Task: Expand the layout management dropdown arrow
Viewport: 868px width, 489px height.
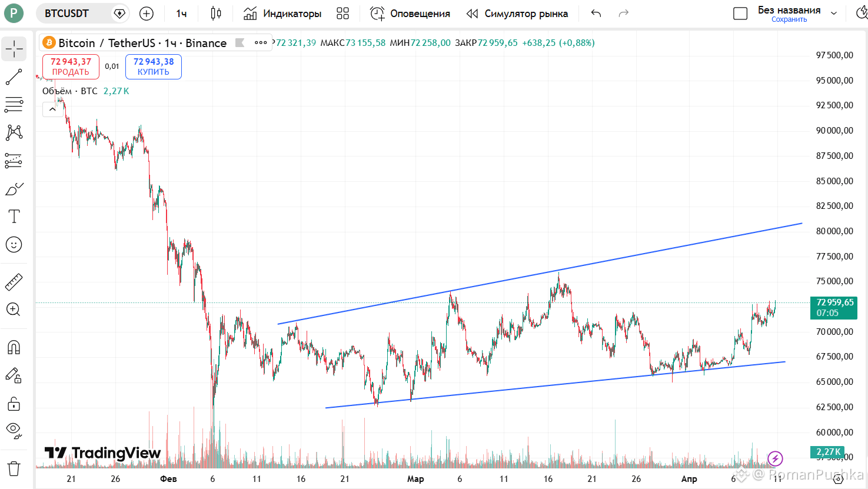Action: [x=834, y=13]
